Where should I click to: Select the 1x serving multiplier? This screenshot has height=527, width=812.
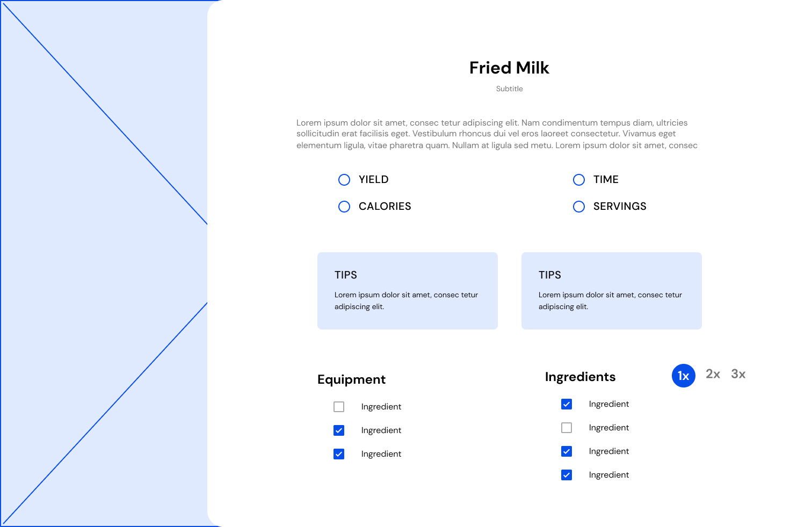tap(683, 376)
